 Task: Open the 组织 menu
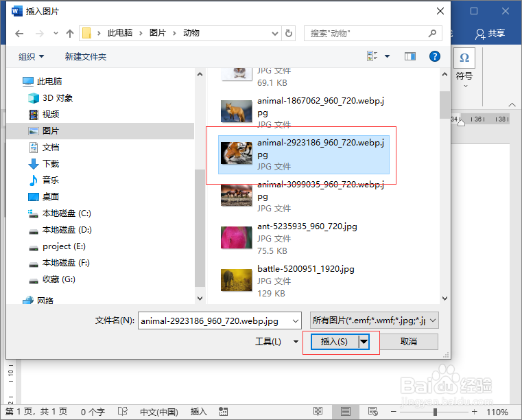click(x=31, y=57)
